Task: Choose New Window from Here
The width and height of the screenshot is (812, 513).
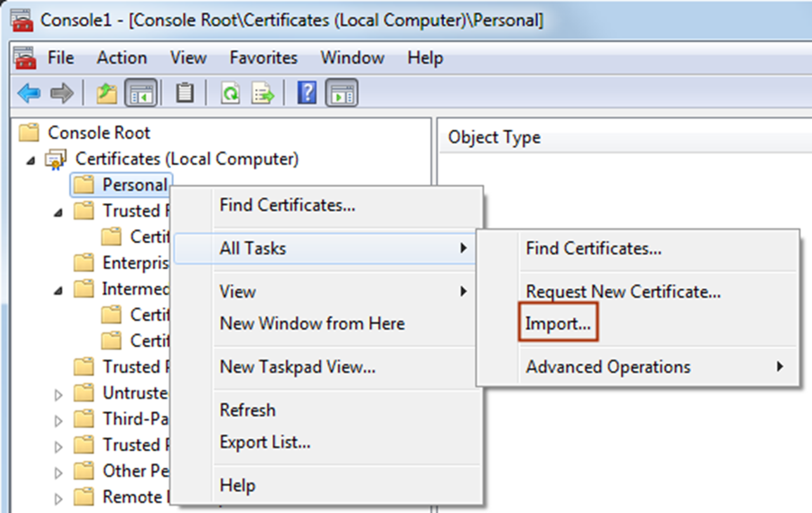Action: coord(312,323)
